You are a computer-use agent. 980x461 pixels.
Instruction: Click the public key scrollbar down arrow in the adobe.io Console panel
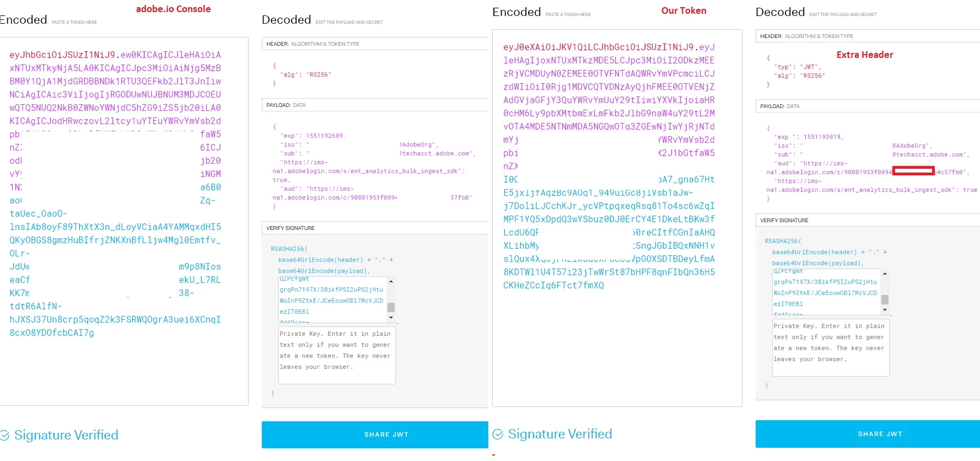pos(391,318)
